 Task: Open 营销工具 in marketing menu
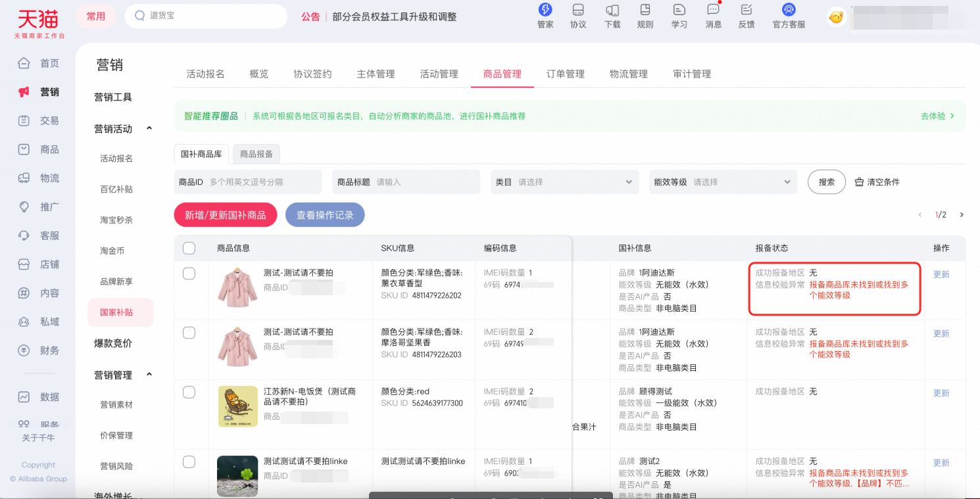tap(113, 97)
